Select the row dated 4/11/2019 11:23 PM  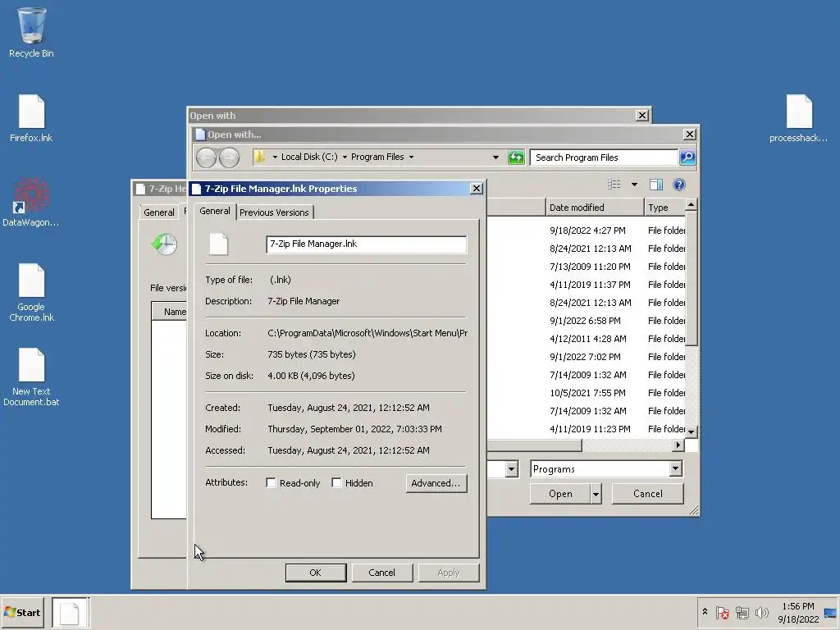(586, 429)
